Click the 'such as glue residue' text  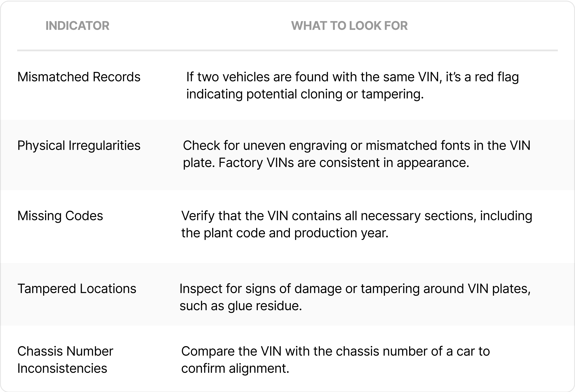coord(241,306)
